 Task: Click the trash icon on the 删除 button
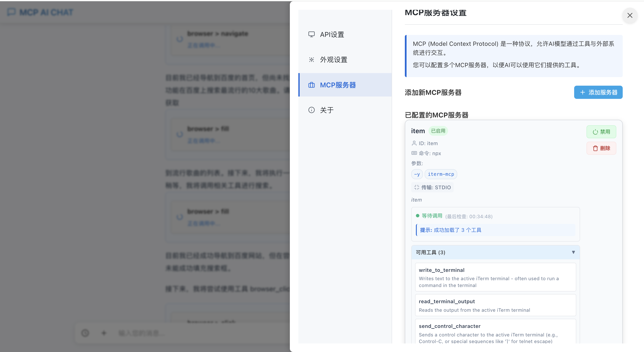(x=595, y=148)
